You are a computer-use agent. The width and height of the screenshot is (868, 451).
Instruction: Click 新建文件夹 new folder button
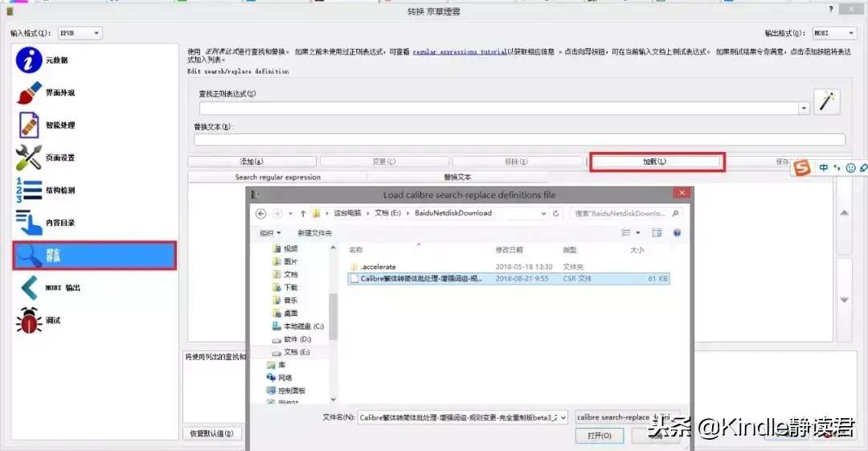314,232
